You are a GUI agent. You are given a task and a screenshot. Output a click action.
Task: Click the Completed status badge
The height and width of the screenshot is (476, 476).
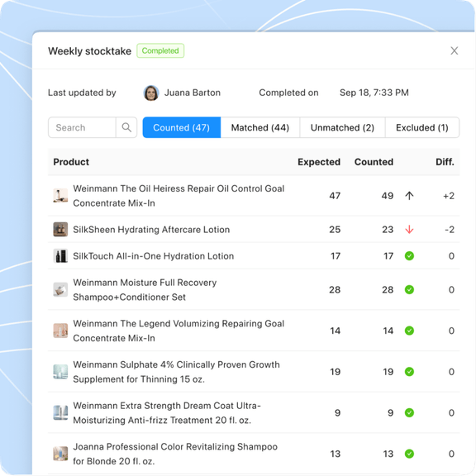pyautogui.click(x=160, y=50)
